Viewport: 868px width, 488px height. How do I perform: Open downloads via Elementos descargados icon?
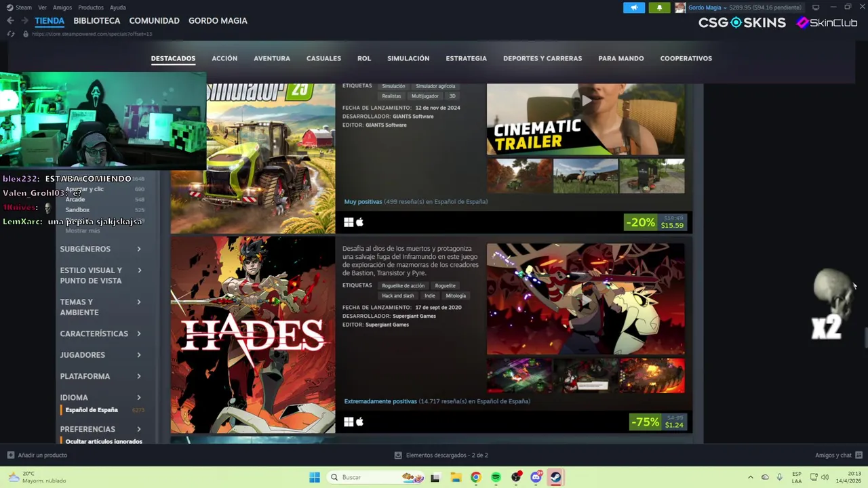(398, 455)
